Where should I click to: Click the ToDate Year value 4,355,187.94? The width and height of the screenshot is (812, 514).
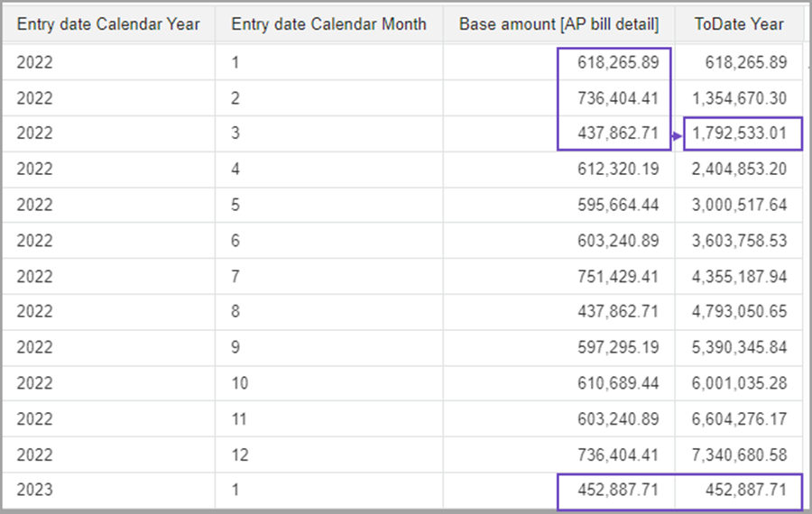coord(741,277)
